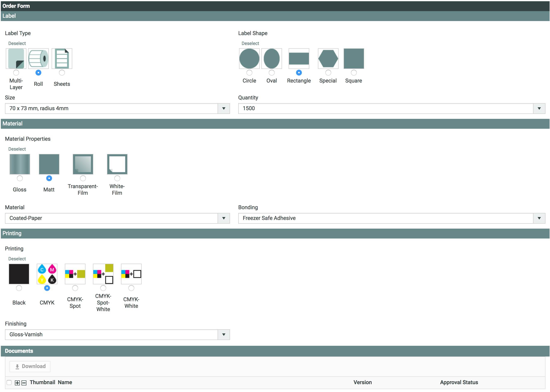The width and height of the screenshot is (550, 392).
Task: Sort by Approval Status column header
Action: pos(459,382)
